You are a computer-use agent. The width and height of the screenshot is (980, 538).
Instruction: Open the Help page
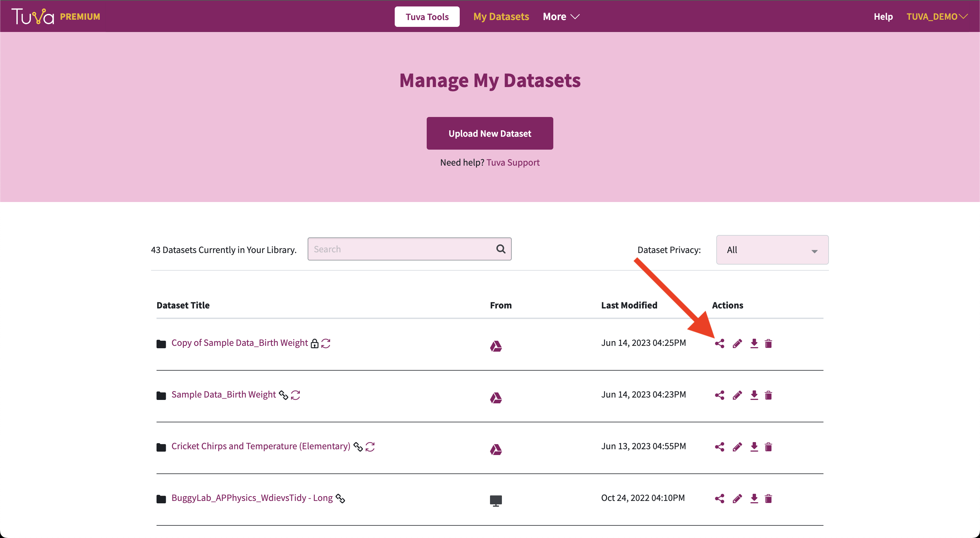(x=883, y=16)
